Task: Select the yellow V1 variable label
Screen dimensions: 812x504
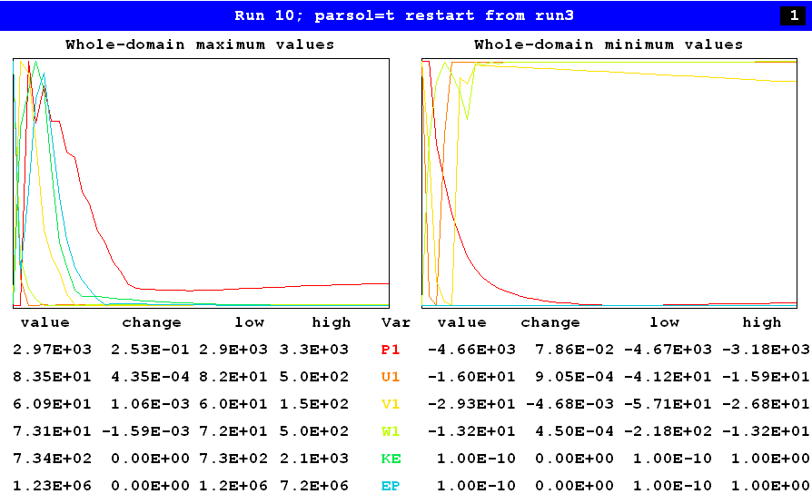Action: (391, 404)
